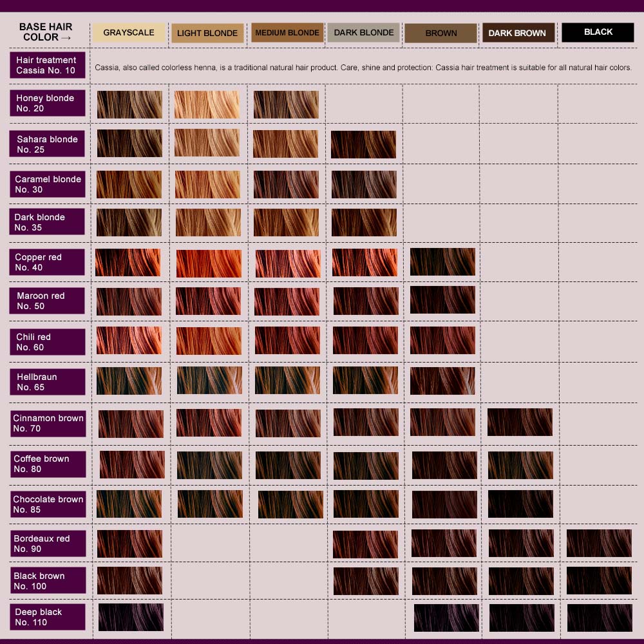Click the Chocolate brown No. 85 label
Image resolution: width=644 pixels, height=644 pixels.
(48, 504)
